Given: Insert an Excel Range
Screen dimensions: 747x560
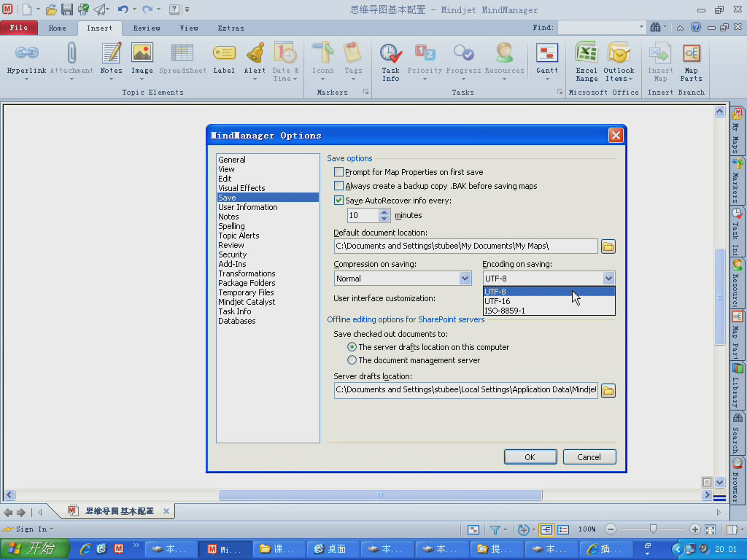Looking at the screenshot, I should tap(587, 62).
